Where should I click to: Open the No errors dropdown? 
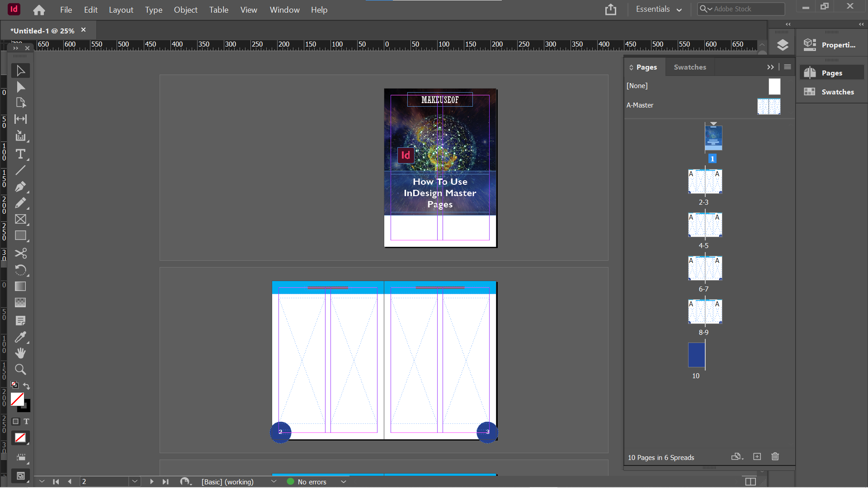(343, 482)
